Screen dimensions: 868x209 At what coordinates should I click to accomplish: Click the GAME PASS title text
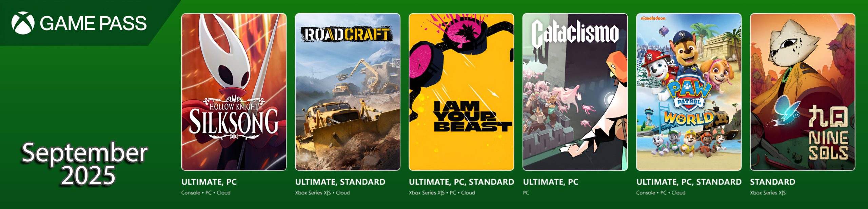(93, 23)
